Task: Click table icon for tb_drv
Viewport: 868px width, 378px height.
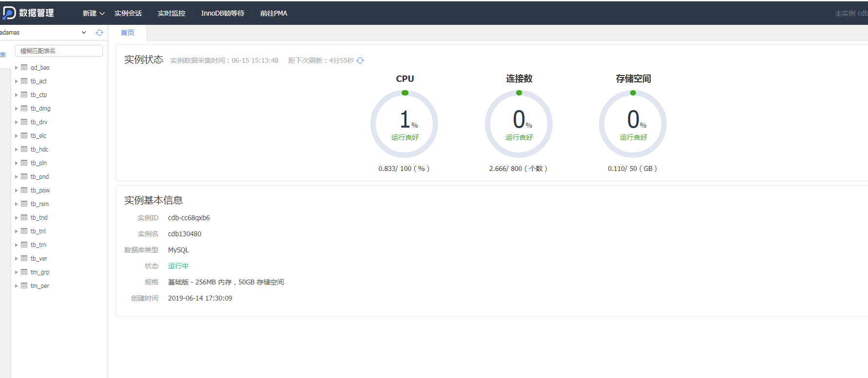Action: (x=24, y=122)
